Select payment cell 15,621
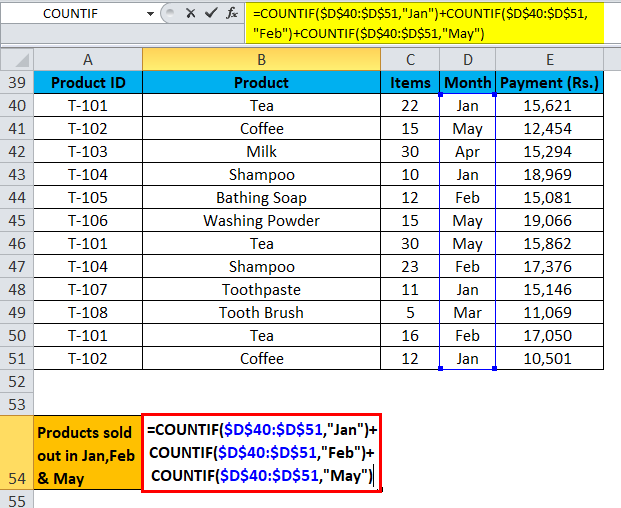The width and height of the screenshot is (621, 508). click(550, 105)
